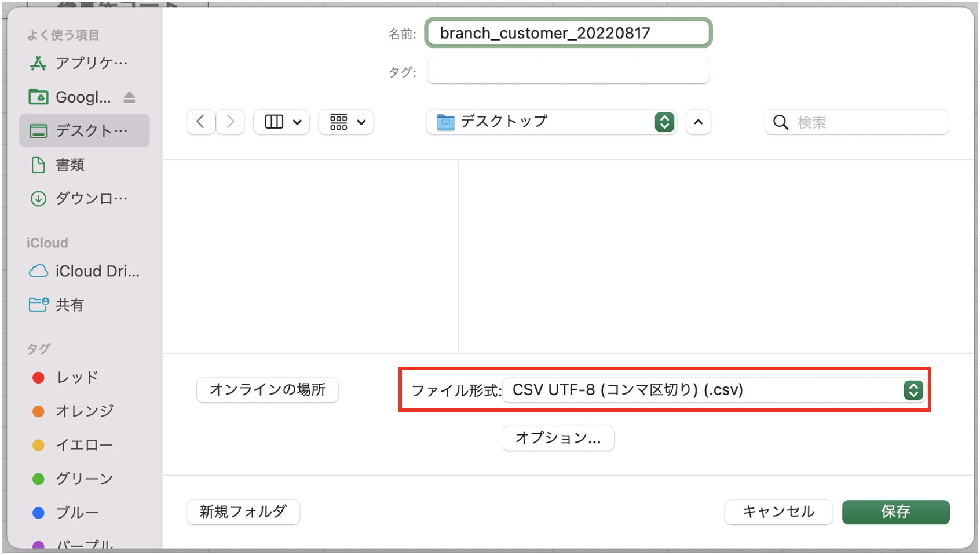Collapse the dialog with the chevron-up button

coord(699,122)
